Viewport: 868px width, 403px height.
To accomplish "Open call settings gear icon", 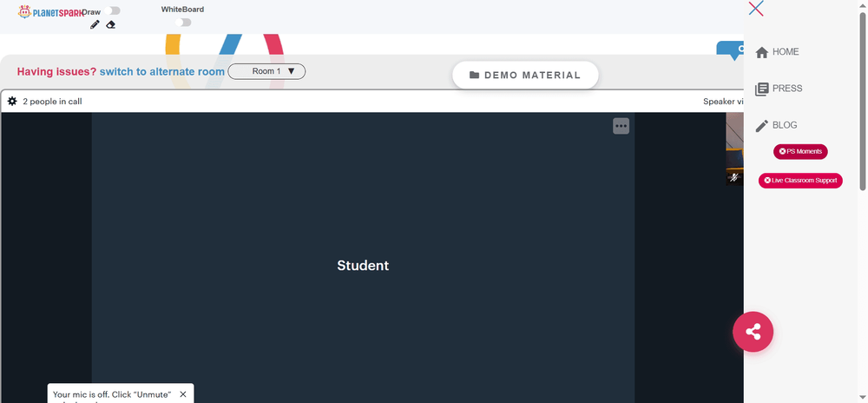I will [x=12, y=102].
